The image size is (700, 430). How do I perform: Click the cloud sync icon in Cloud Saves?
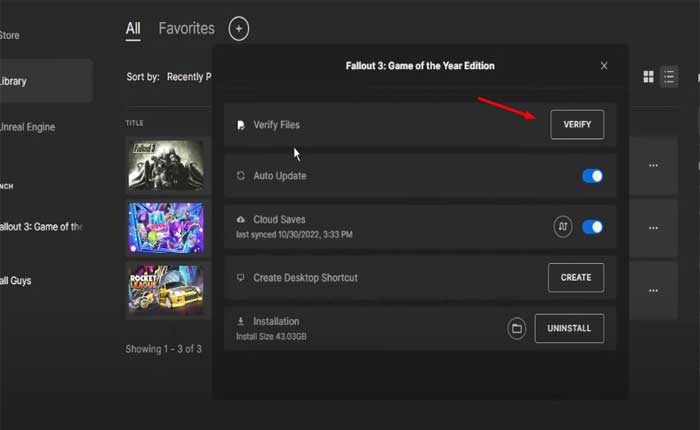pos(563,227)
